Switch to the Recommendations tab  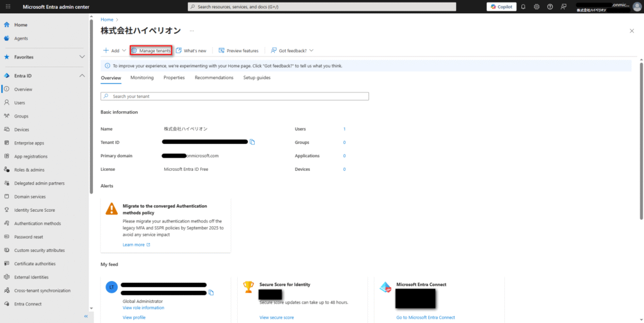(214, 78)
